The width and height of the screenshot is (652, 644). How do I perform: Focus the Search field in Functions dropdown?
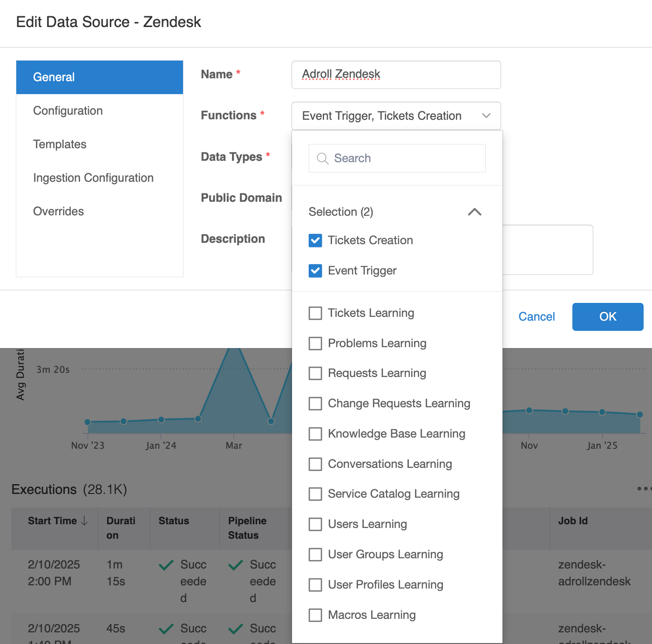click(x=397, y=158)
